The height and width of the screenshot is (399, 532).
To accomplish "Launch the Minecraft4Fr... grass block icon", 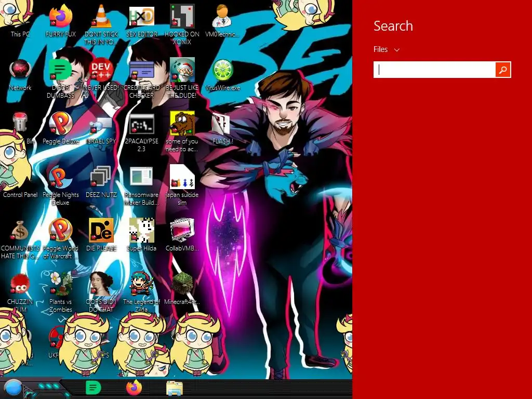I will click(182, 288).
